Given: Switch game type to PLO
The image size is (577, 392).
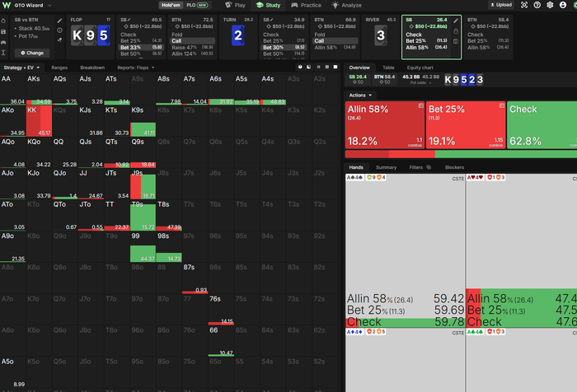Looking at the screenshot, I should (197, 5).
